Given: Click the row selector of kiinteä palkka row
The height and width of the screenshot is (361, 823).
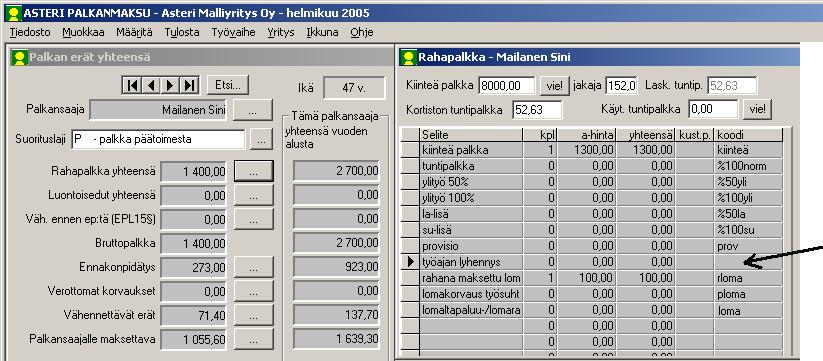Looking at the screenshot, I should (410, 150).
